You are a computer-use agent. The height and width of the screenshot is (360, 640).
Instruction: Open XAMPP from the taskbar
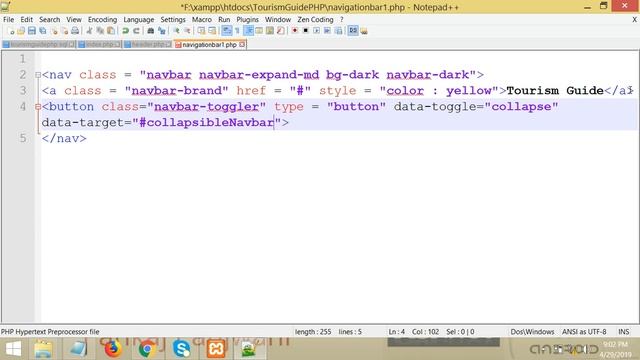(216, 349)
